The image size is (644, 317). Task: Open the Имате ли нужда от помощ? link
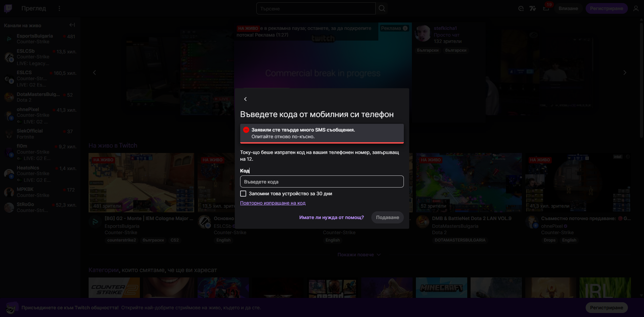click(331, 217)
